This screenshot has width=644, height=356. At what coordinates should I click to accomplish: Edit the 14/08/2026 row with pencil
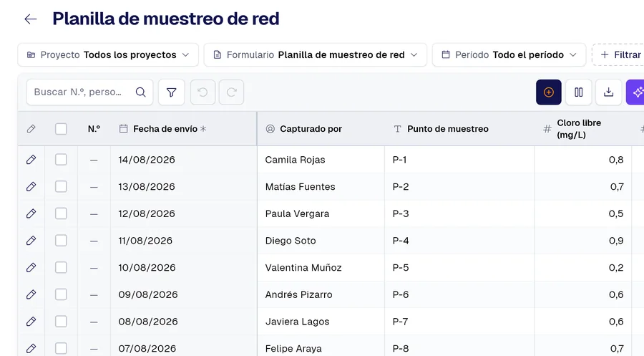click(31, 160)
